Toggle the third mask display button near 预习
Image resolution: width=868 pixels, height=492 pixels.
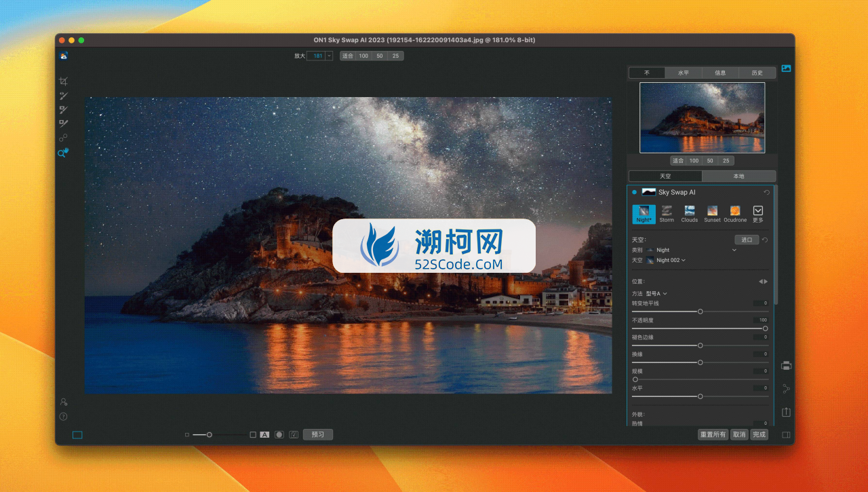(x=294, y=435)
